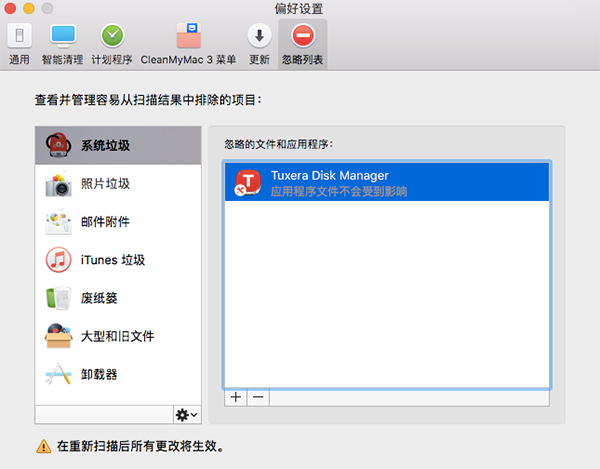This screenshot has width=600, height=469.
Task: Click the plus button to add item
Action: pyautogui.click(x=236, y=397)
